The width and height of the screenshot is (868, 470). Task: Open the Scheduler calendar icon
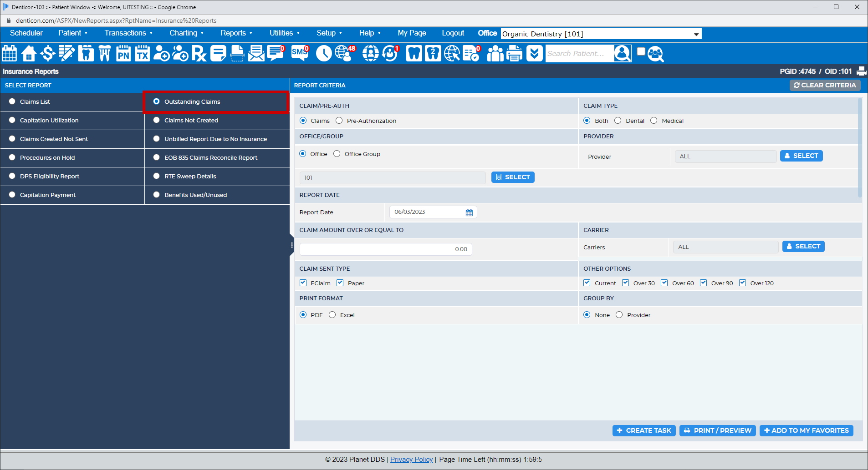(10, 53)
